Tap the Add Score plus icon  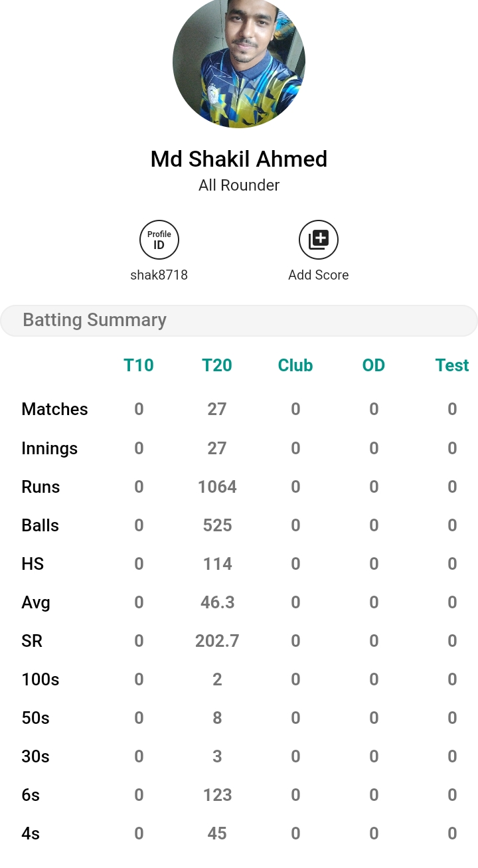coord(319,240)
